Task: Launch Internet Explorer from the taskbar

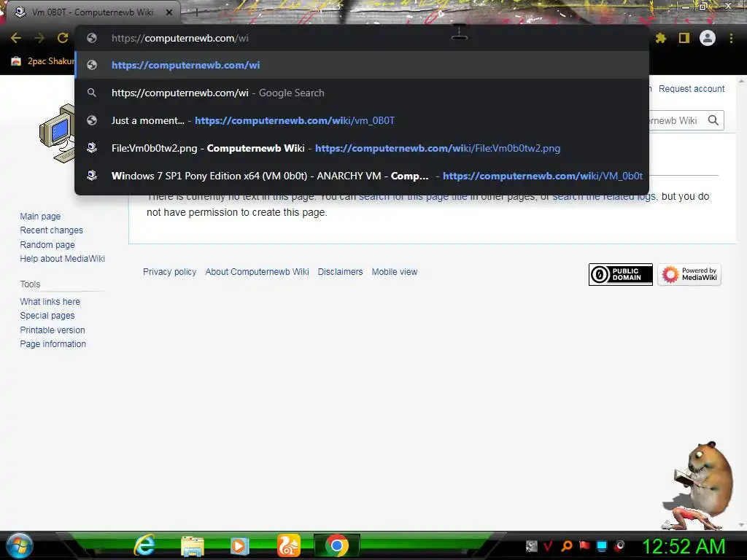Action: pyautogui.click(x=145, y=545)
